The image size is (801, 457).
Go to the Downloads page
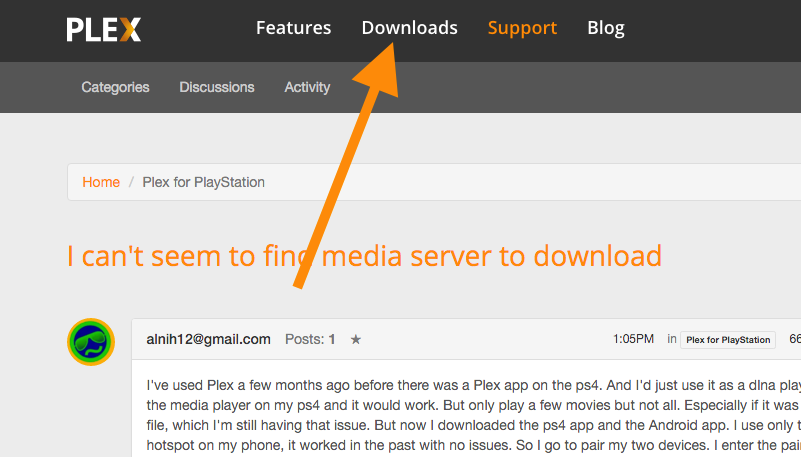point(409,28)
